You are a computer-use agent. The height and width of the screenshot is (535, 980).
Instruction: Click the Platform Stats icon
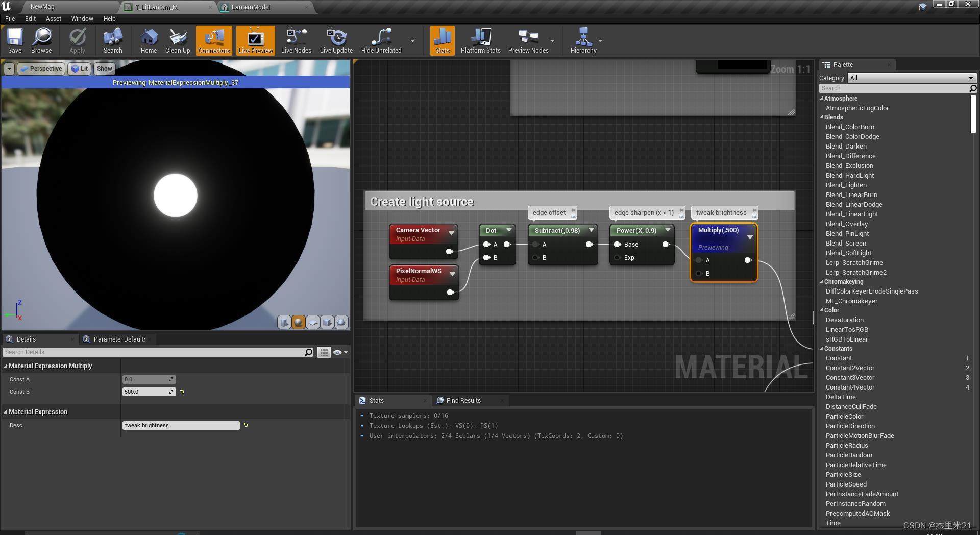480,40
